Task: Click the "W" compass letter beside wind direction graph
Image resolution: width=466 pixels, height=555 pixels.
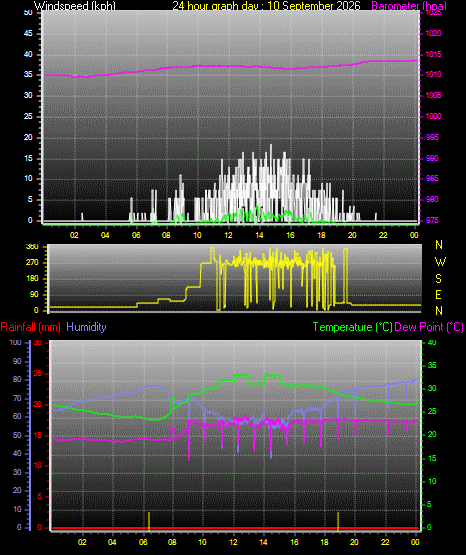Action: point(440,262)
